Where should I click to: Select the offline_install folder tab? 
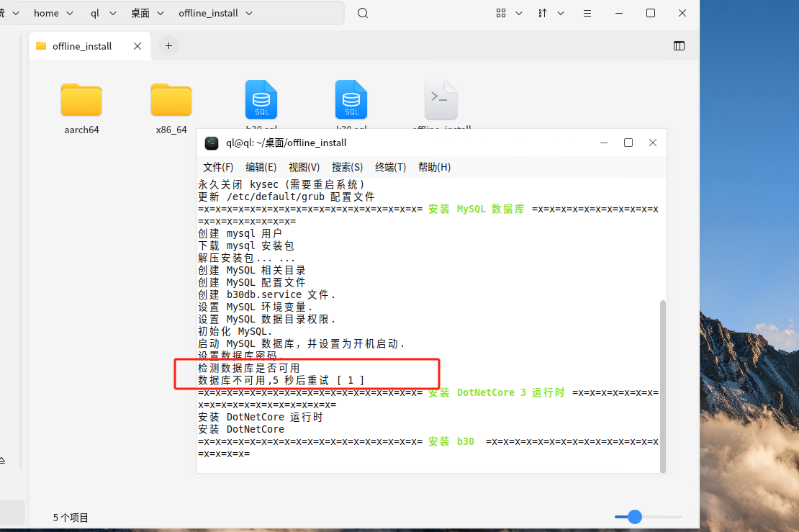point(90,46)
